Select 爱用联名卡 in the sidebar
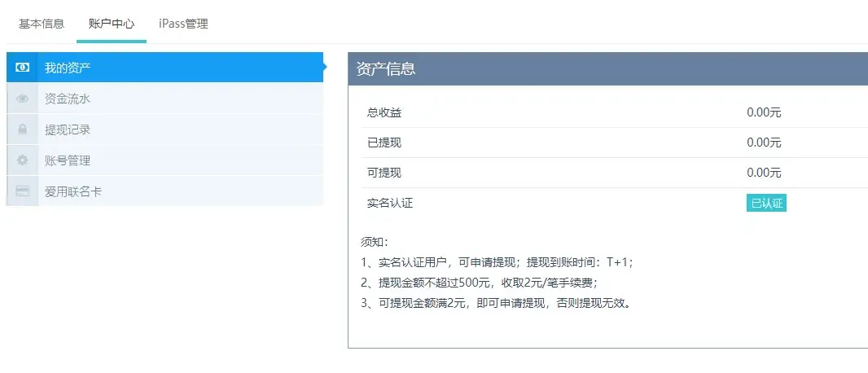The height and width of the screenshot is (373, 868). [73, 191]
